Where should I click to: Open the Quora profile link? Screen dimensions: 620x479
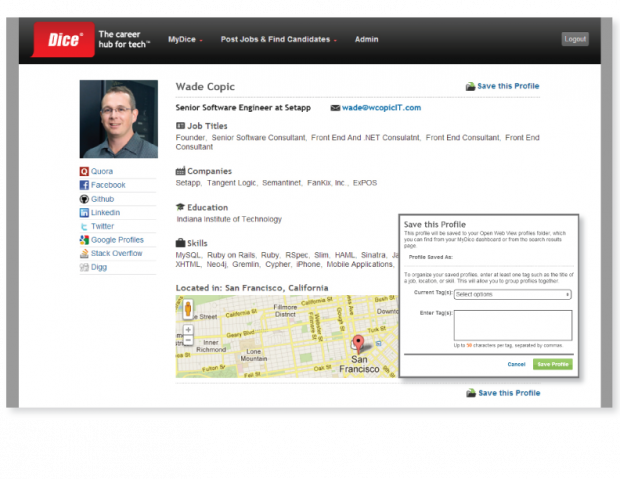click(x=102, y=171)
